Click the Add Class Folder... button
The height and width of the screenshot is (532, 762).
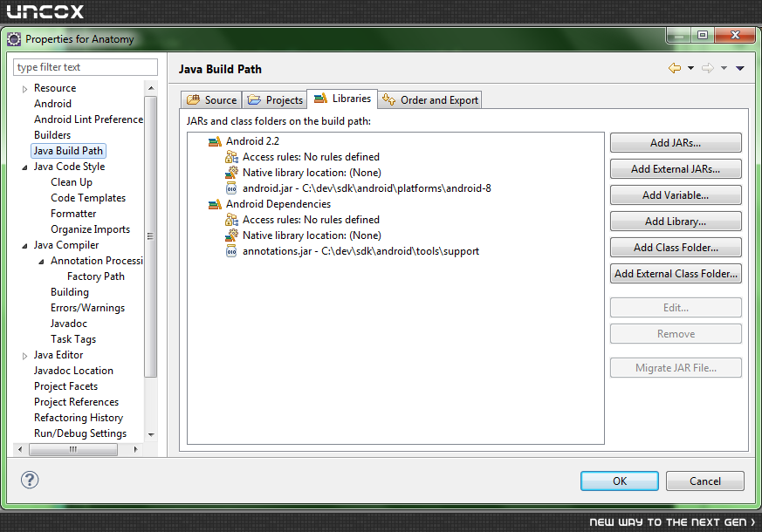tap(676, 248)
